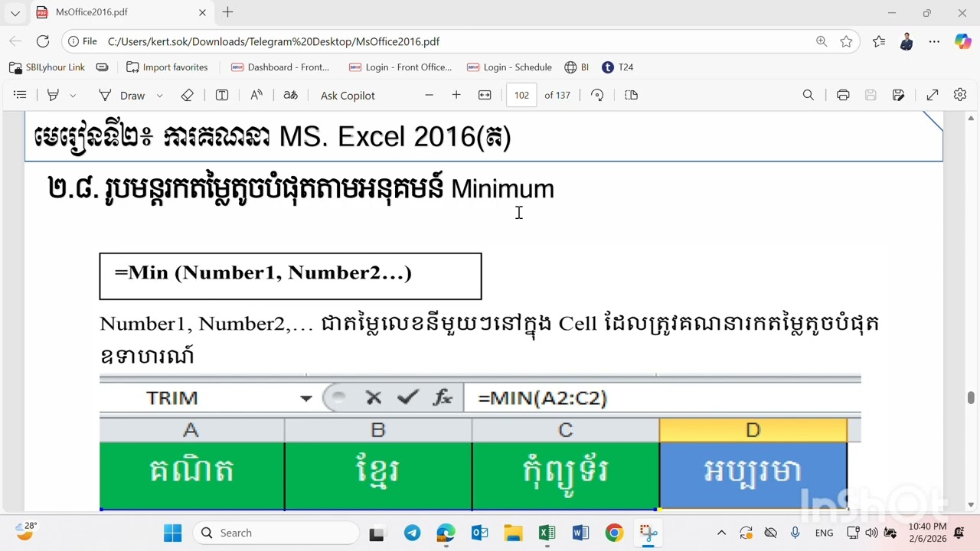Launch Telegram from the taskbar

coord(412,533)
